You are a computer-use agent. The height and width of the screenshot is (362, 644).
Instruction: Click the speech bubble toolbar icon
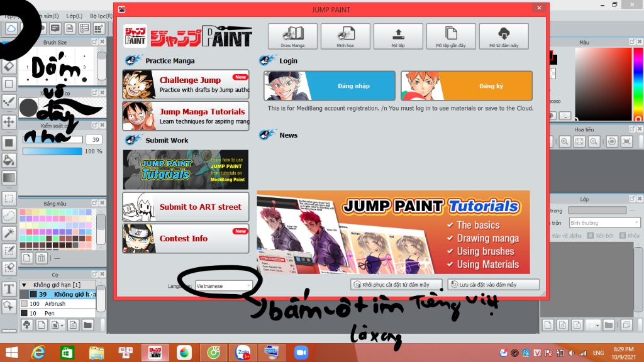pos(55,28)
